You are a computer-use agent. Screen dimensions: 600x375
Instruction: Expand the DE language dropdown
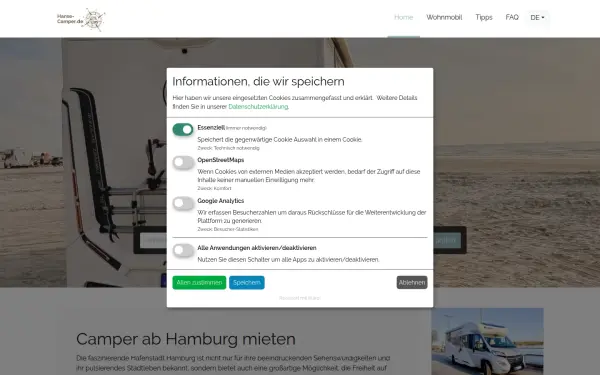pyautogui.click(x=537, y=18)
